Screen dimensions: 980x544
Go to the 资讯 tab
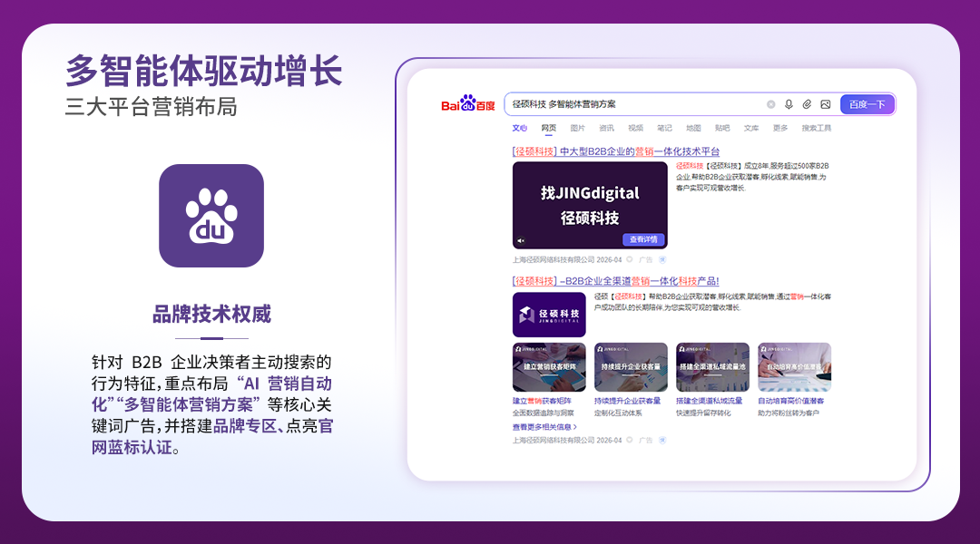point(606,128)
